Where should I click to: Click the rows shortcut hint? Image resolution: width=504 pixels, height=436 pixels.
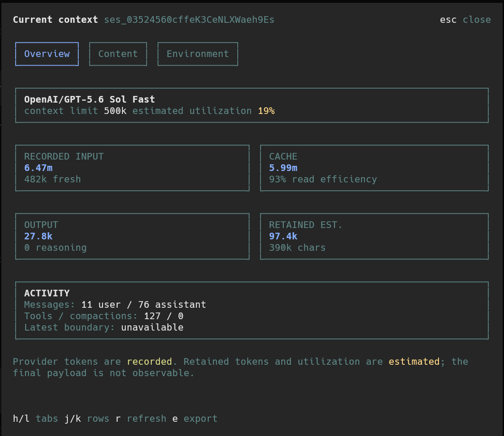point(98,418)
